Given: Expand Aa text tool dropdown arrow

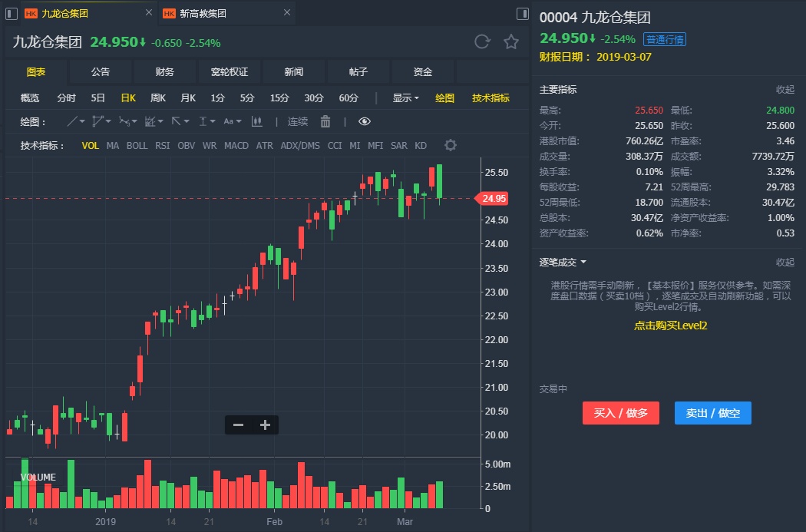Looking at the screenshot, I should (239, 122).
